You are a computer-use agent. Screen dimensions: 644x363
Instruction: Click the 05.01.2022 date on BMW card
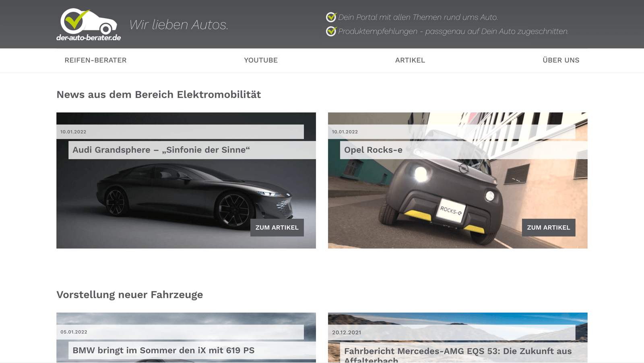coord(74,332)
